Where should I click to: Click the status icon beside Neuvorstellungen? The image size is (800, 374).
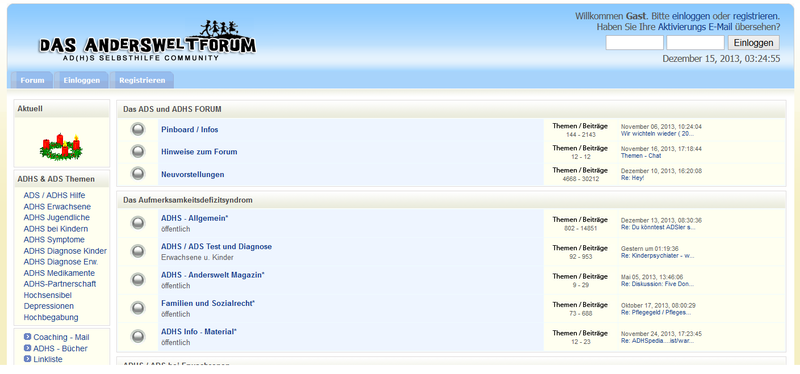pyautogui.click(x=138, y=174)
